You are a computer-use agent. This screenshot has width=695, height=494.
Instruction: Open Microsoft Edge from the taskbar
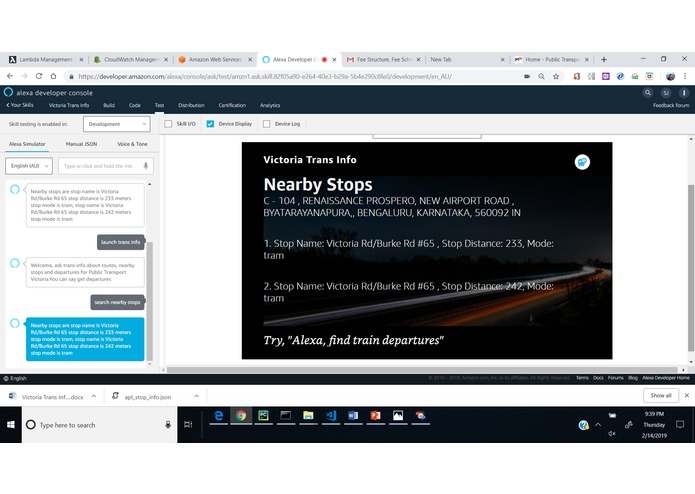[219, 416]
